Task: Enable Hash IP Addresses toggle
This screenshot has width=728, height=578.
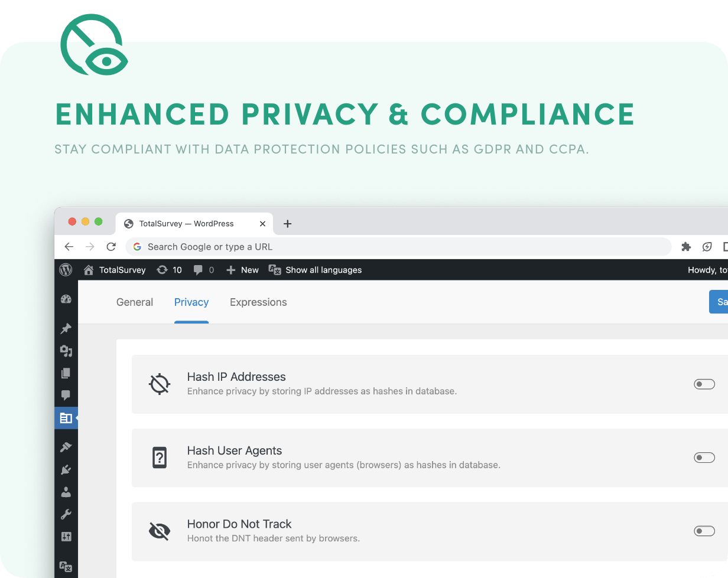Action: click(704, 384)
